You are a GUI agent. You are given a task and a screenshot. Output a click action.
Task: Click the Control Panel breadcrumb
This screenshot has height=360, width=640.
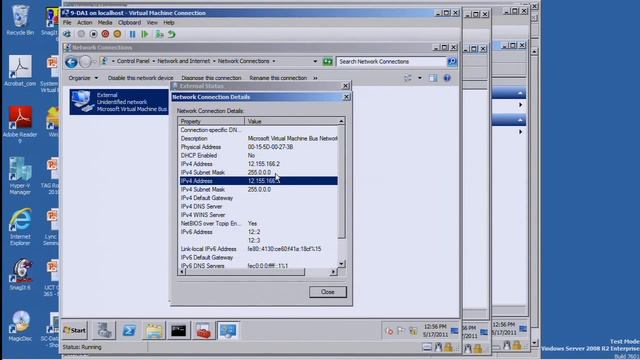[x=133, y=61]
